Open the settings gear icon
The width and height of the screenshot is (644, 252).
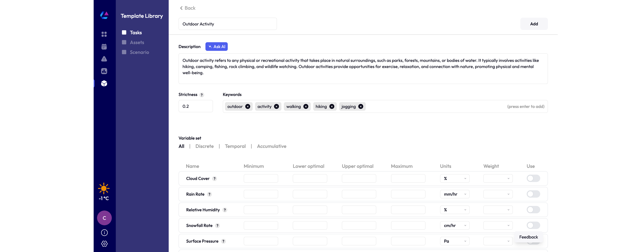click(104, 244)
